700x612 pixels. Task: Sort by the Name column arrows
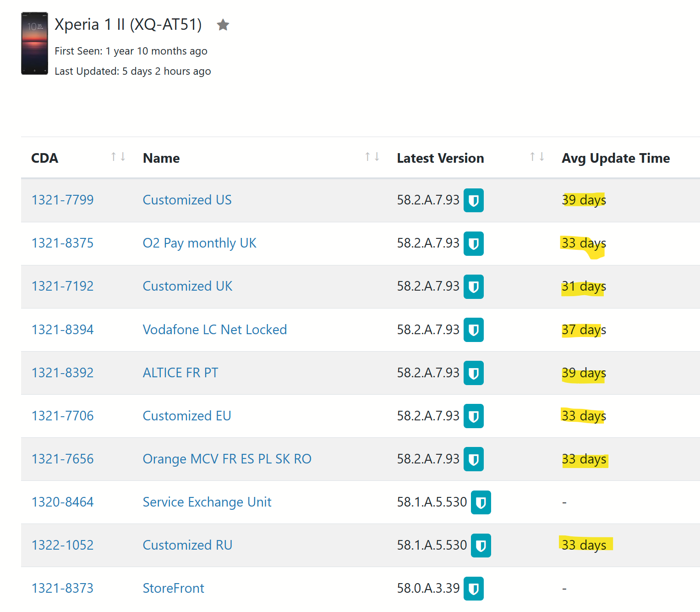[372, 157]
